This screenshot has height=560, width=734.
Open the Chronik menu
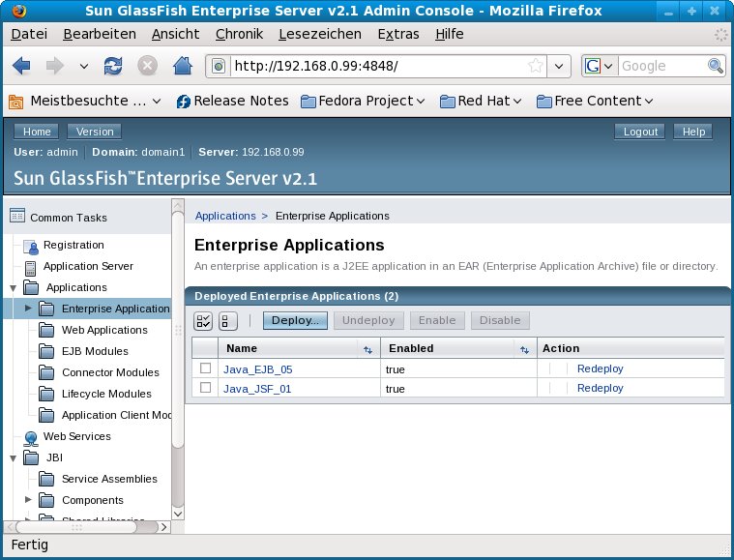(239, 34)
